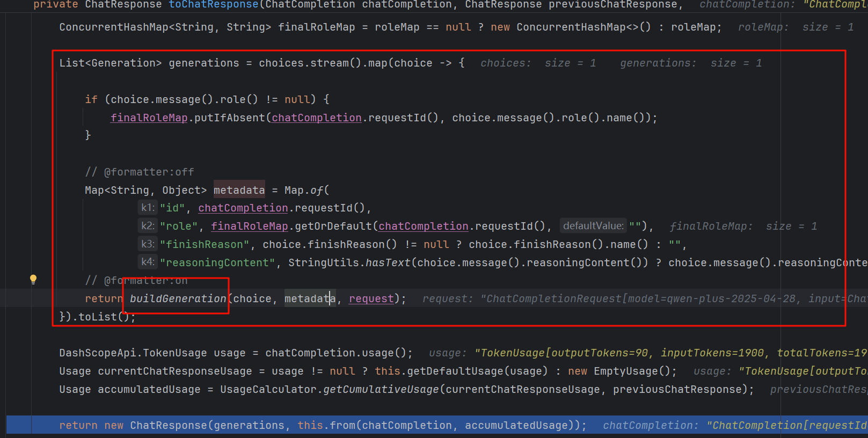Click the Map.of call
The image size is (868, 438).
tap(304, 190)
